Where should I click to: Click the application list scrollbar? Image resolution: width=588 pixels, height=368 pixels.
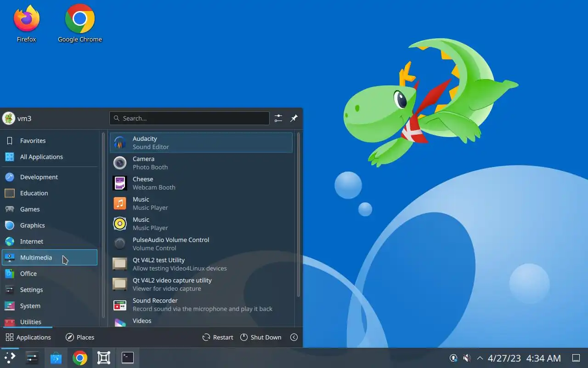(x=299, y=214)
